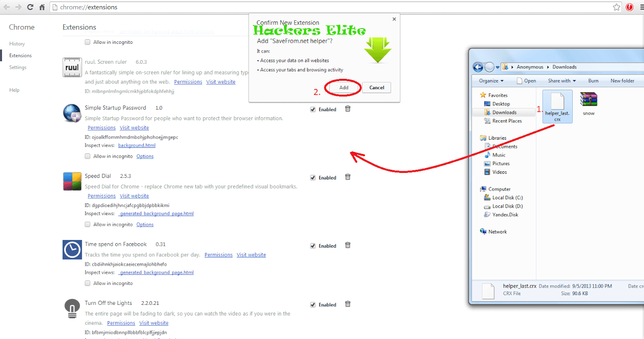Open Pictures library in Explorer

[501, 164]
